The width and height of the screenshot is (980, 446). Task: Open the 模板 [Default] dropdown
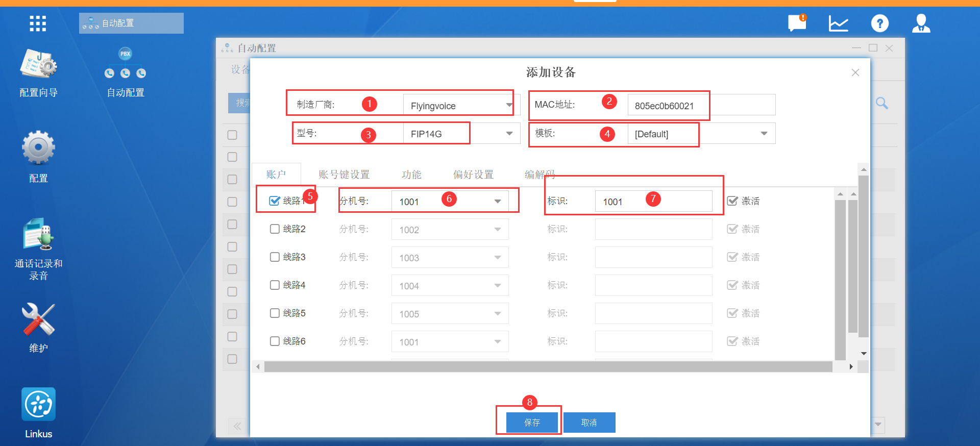[x=764, y=134]
